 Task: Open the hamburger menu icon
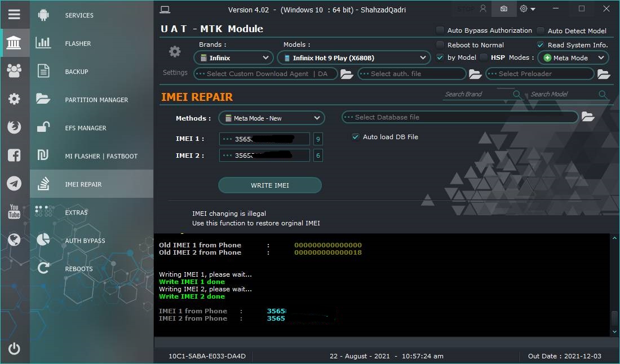[14, 15]
